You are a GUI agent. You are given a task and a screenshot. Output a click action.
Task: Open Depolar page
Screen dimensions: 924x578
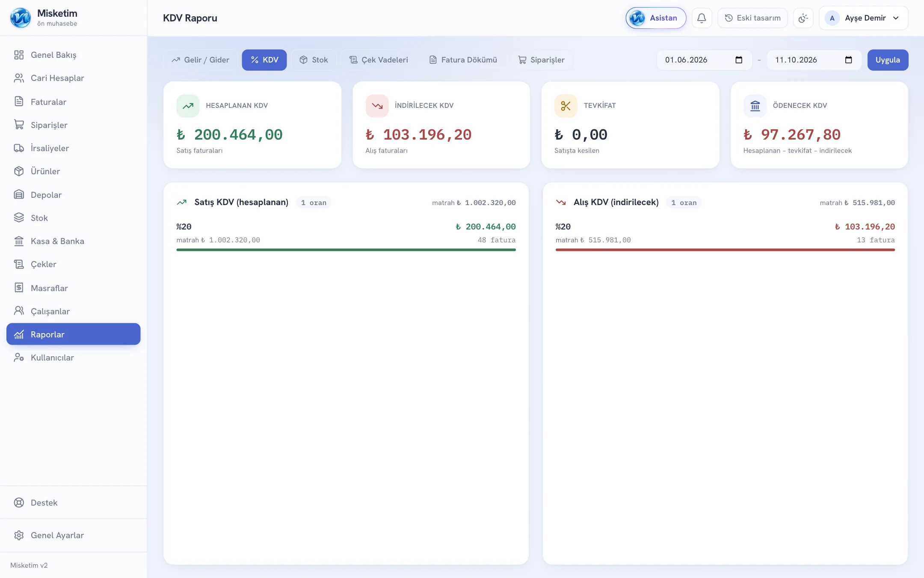[74, 195]
